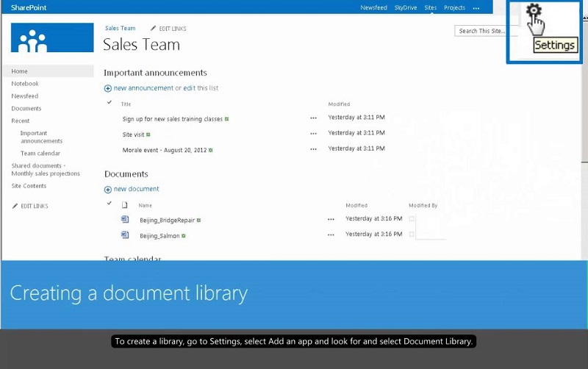Open Documents in the left navigation

26,108
